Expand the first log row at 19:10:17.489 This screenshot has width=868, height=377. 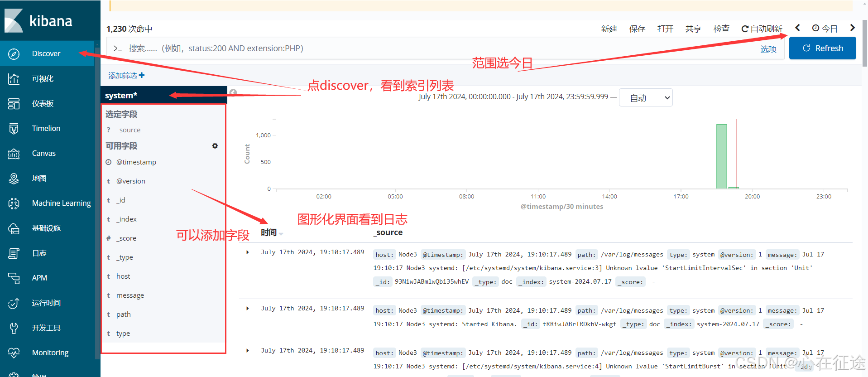(x=248, y=252)
